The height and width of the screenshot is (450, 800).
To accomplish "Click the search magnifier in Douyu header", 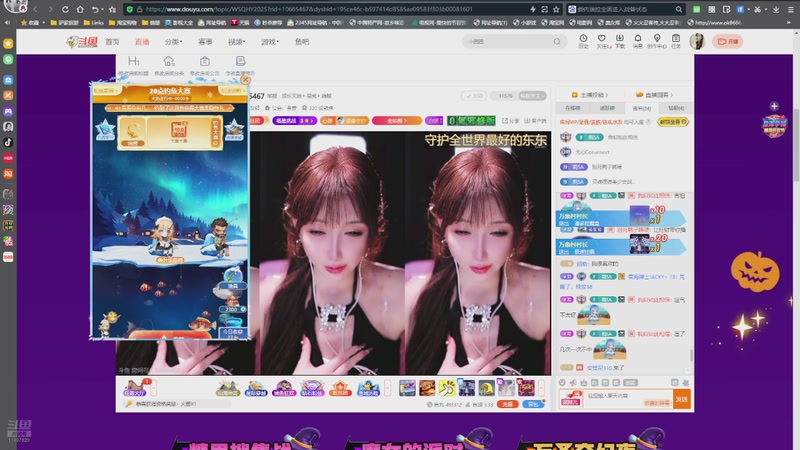I will pyautogui.click(x=557, y=41).
